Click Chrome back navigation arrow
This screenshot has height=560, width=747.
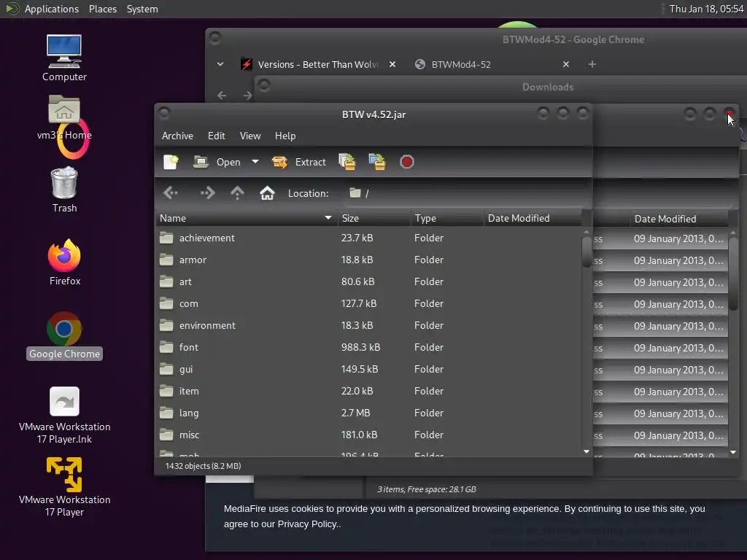tap(222, 96)
